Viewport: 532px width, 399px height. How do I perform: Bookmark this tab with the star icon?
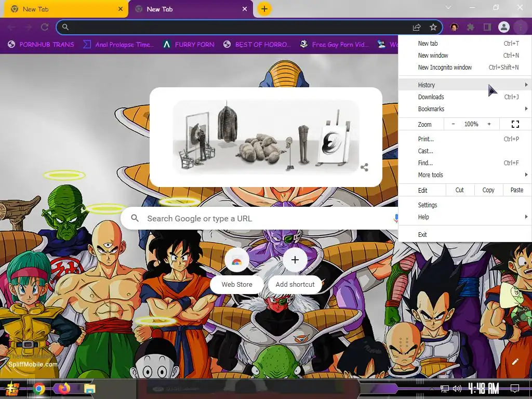click(x=433, y=27)
